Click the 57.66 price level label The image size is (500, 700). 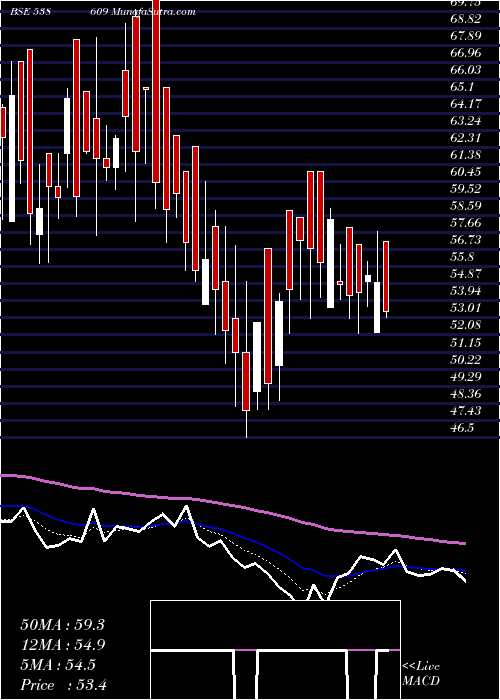[466, 222]
